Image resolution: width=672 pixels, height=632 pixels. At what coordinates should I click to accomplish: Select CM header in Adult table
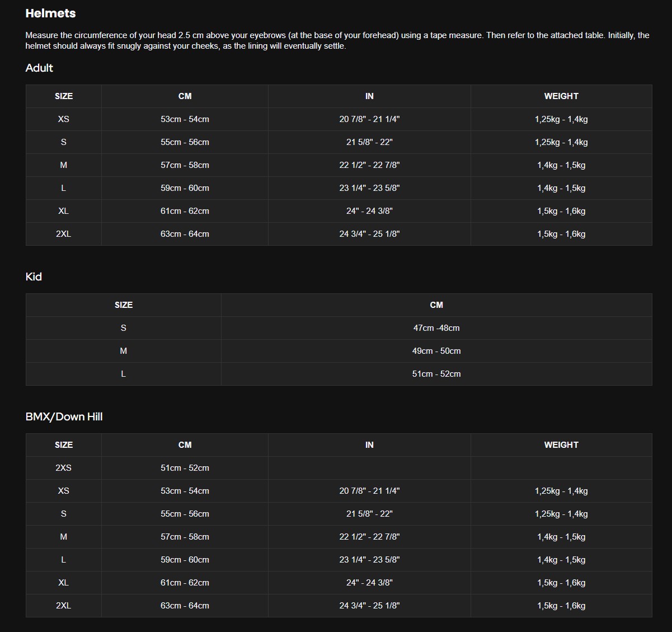click(185, 96)
